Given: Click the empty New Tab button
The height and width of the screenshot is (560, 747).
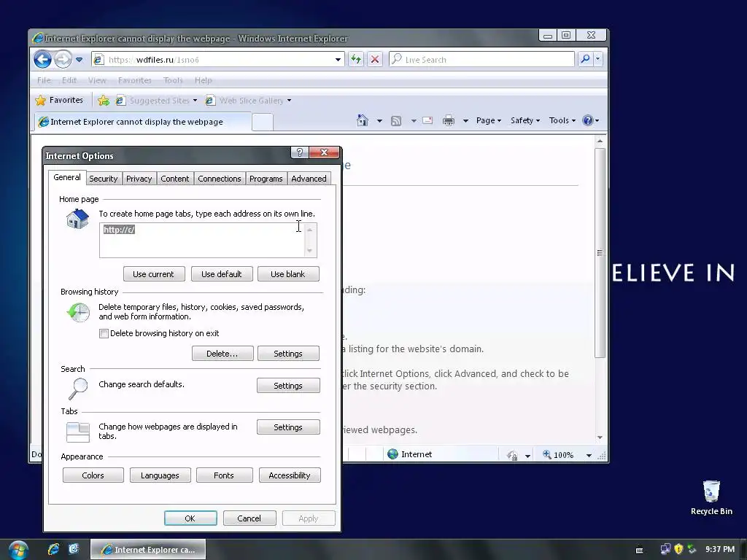Looking at the screenshot, I should [x=262, y=122].
